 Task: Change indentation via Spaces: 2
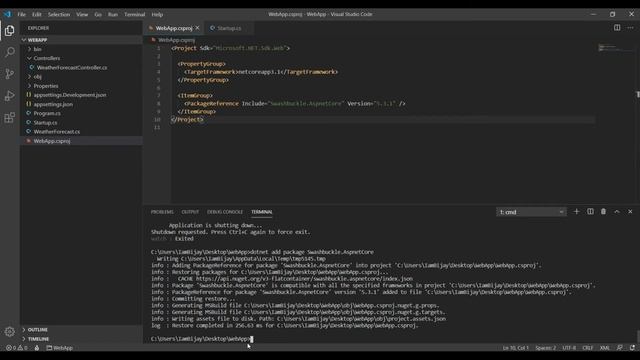coord(546,348)
